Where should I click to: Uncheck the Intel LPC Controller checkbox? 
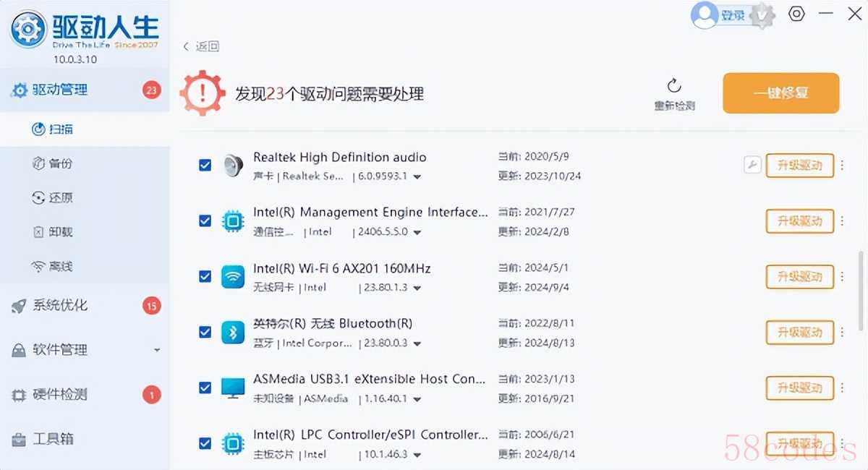tap(205, 443)
